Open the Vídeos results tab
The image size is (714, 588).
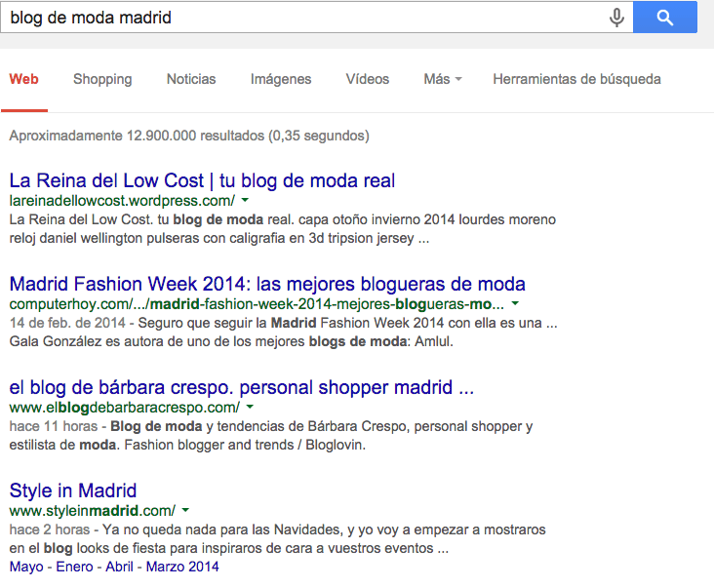[x=367, y=79]
